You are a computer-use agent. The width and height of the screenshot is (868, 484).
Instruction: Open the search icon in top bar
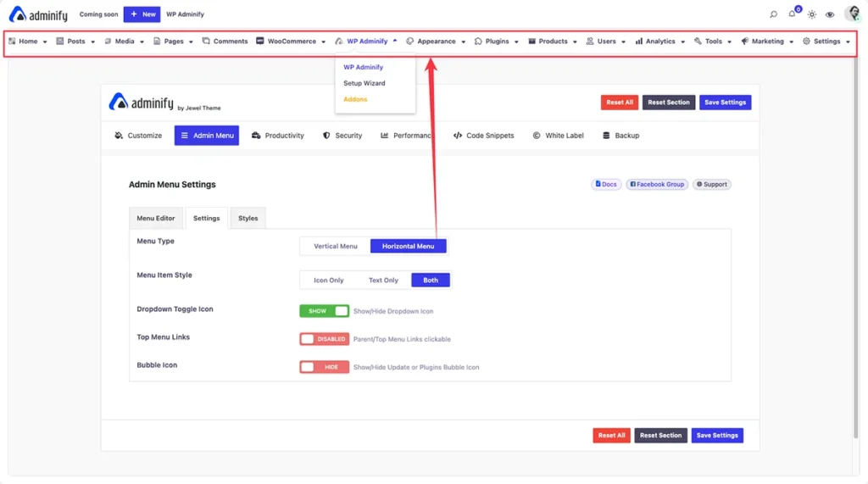click(773, 14)
